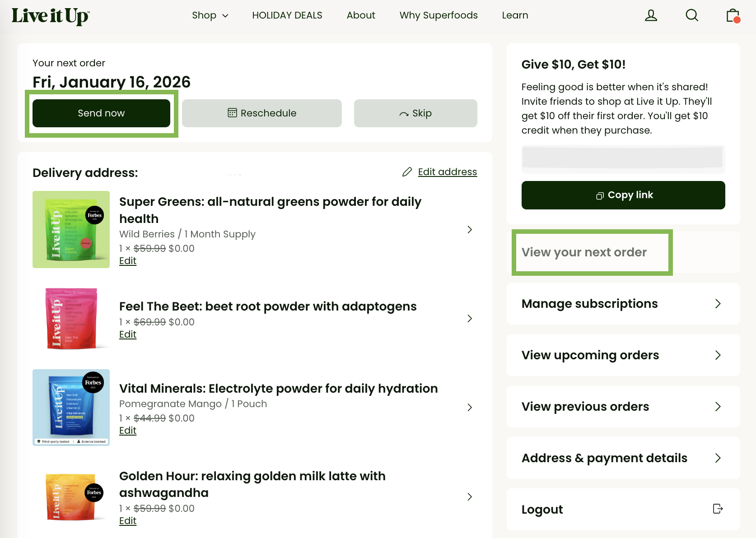
Task: Edit the Golden Hour item
Action: pyautogui.click(x=128, y=521)
